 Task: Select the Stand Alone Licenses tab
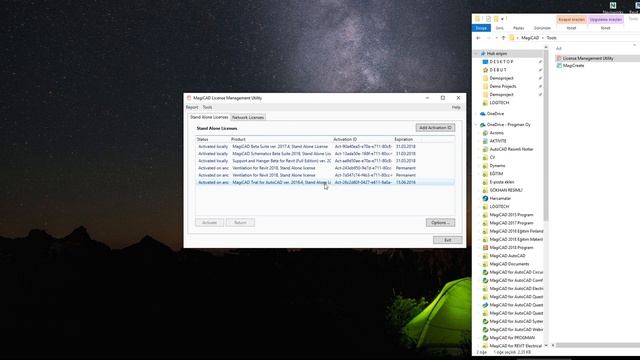pyautogui.click(x=209, y=117)
